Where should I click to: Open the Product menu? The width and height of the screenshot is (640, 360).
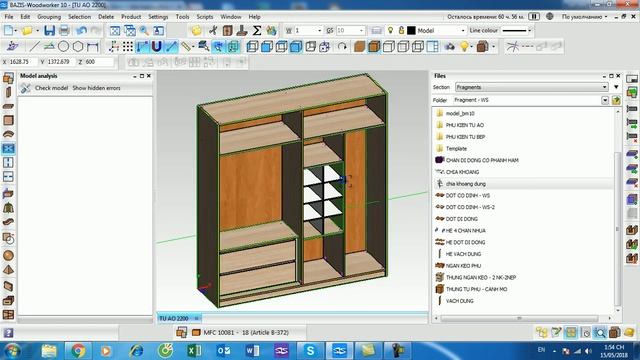coord(131,17)
